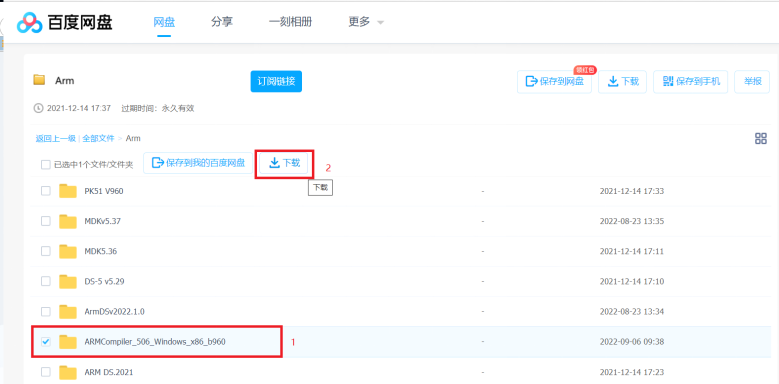Click the Arm folder icon in header
The width and height of the screenshot is (779, 384).
click(39, 80)
